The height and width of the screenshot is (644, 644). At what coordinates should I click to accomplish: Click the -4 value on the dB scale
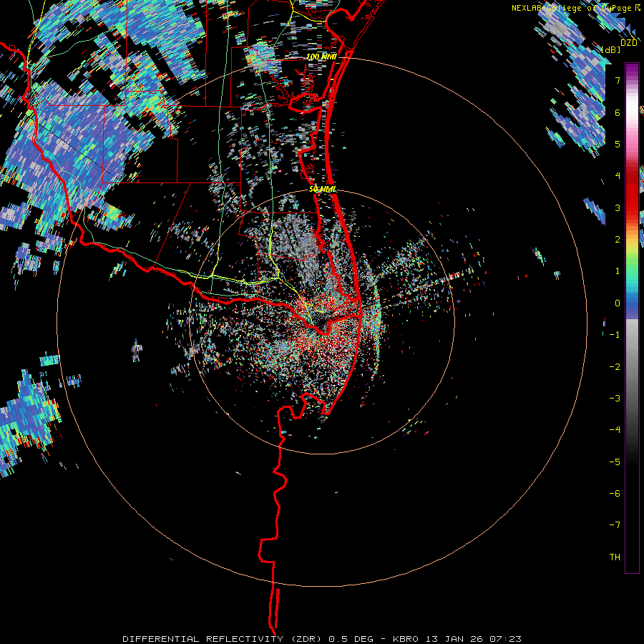pos(615,429)
